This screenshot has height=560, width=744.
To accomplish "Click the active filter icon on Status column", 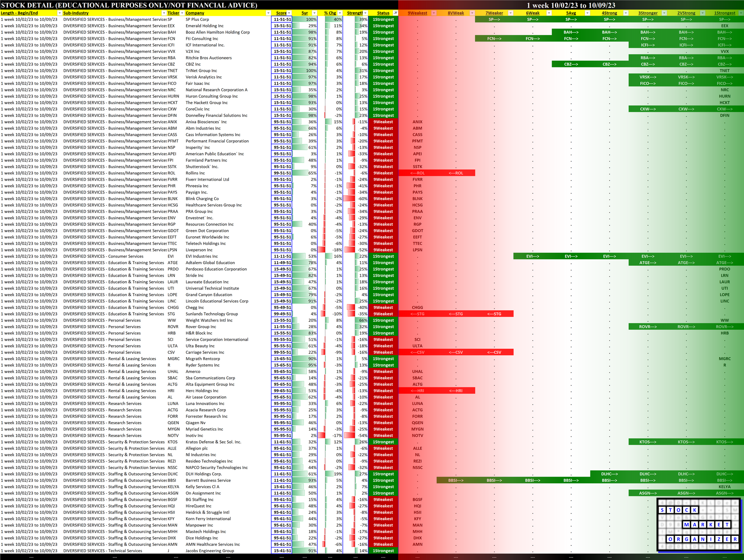I will coord(395,13).
